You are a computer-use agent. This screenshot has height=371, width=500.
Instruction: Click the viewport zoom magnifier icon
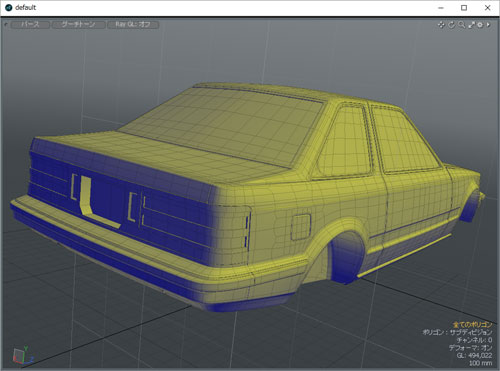coord(462,25)
